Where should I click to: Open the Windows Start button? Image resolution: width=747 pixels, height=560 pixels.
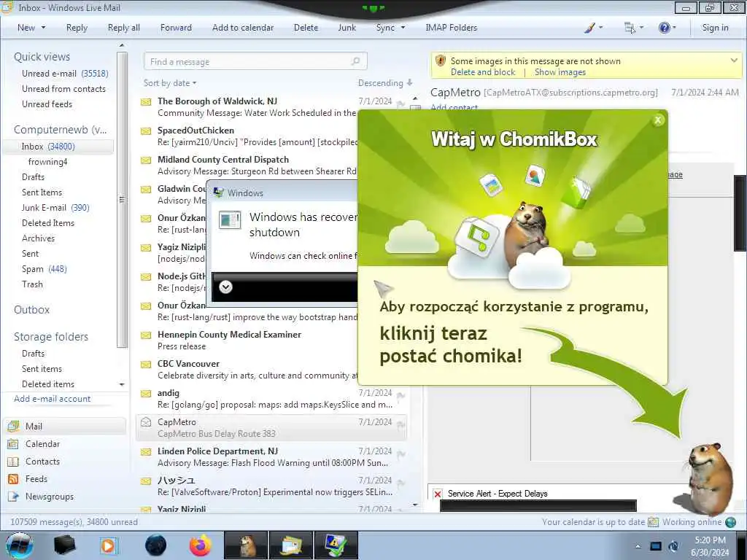pos(19,545)
